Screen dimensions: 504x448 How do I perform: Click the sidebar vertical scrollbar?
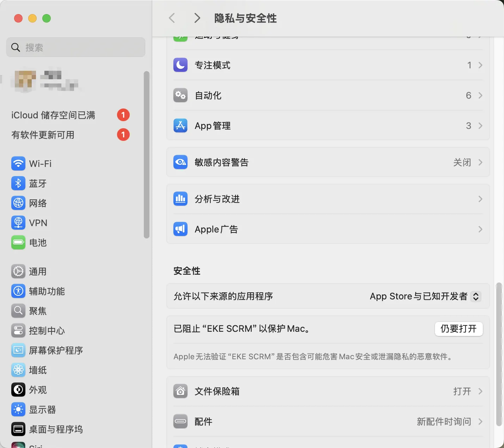pyautogui.click(x=147, y=155)
